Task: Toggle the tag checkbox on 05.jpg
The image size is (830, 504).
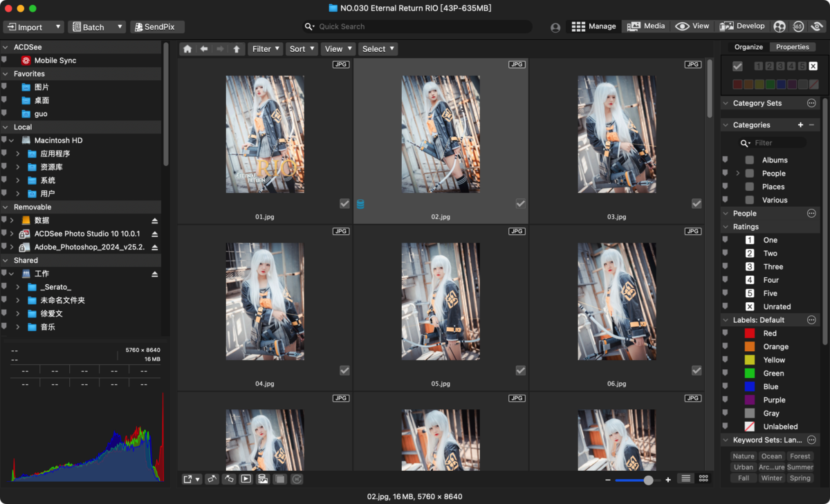Action: [521, 371]
